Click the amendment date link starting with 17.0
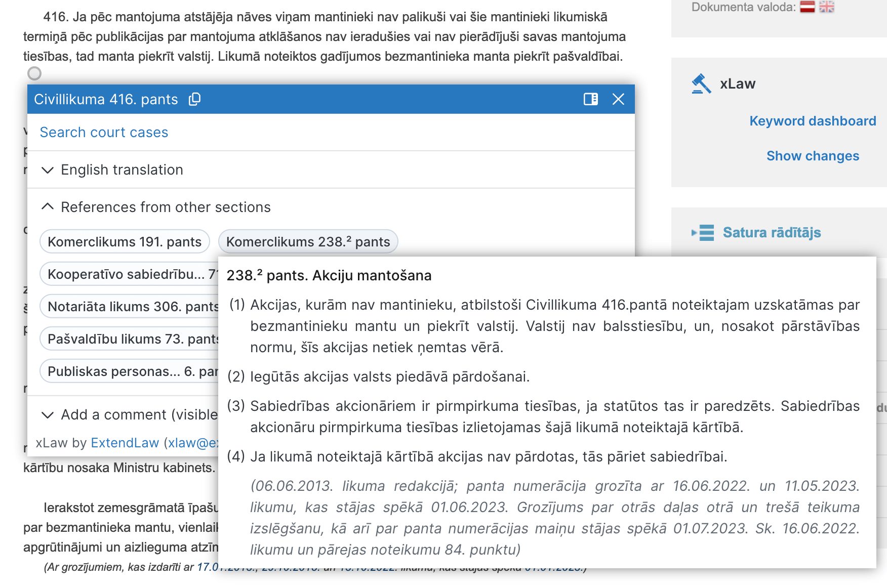 point(208,567)
